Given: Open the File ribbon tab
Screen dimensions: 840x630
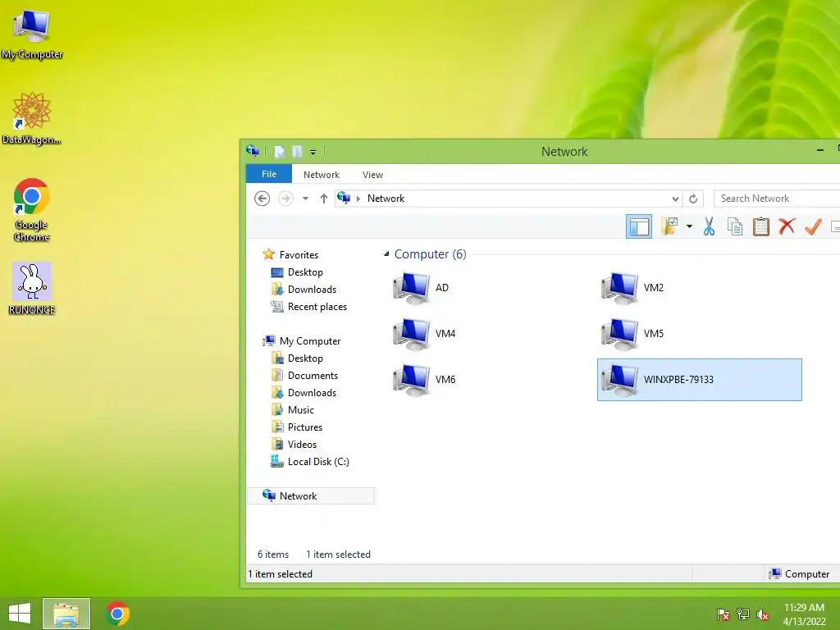Looking at the screenshot, I should tap(269, 174).
